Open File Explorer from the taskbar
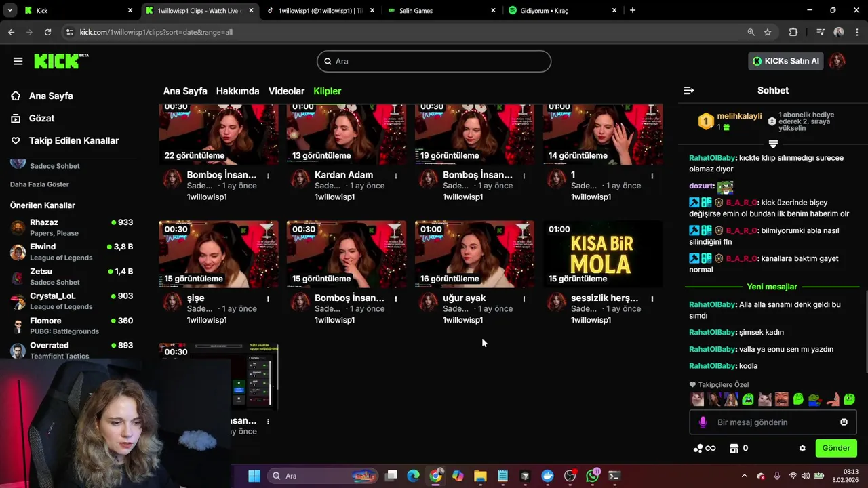This screenshot has width=868, height=488. coord(480,476)
